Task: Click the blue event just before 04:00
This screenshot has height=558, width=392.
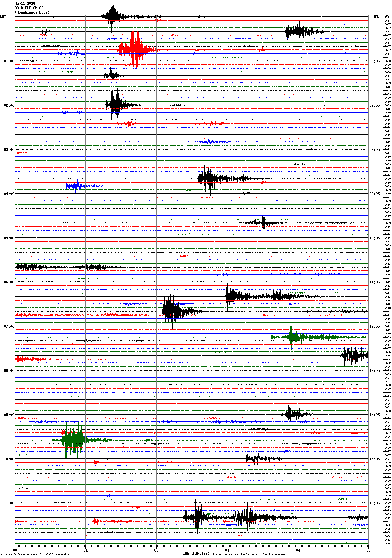Action: coord(76,186)
